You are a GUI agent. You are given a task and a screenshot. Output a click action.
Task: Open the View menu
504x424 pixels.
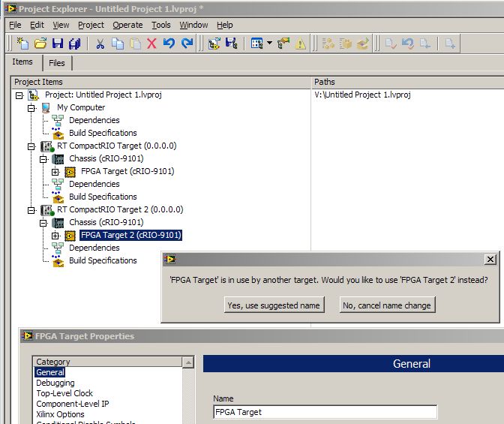[61, 25]
